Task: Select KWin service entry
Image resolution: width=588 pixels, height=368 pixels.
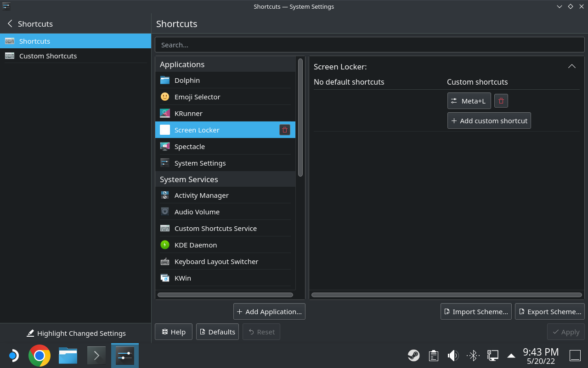Action: click(x=225, y=278)
